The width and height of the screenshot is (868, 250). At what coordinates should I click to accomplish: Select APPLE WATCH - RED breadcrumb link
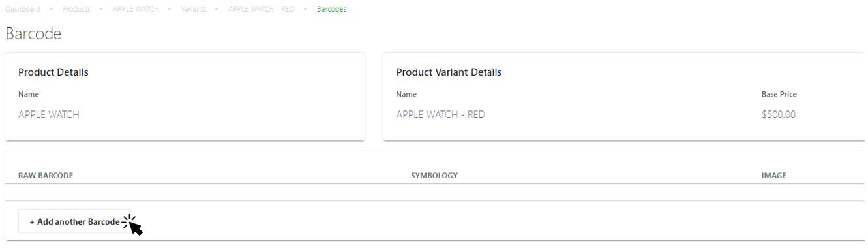[x=261, y=9]
